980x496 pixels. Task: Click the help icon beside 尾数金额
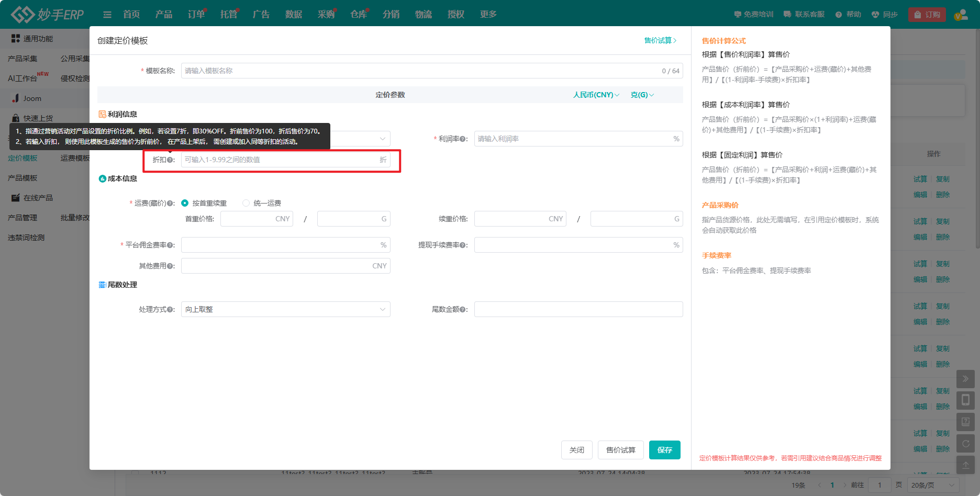coord(463,310)
